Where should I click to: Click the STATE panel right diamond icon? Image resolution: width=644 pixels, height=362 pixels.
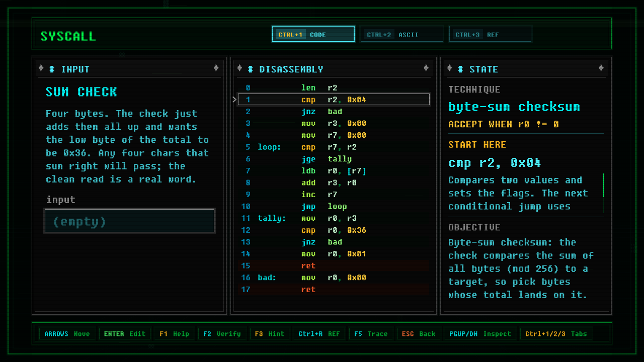[601, 68]
